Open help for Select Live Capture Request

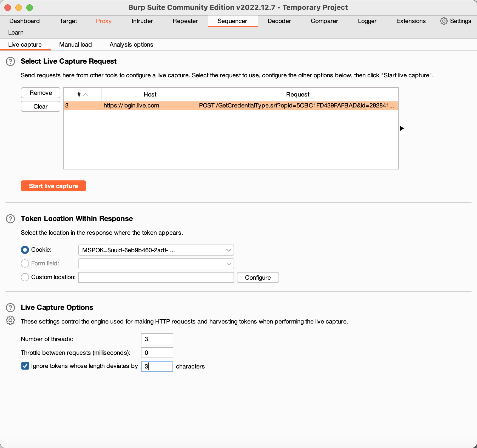[10, 61]
